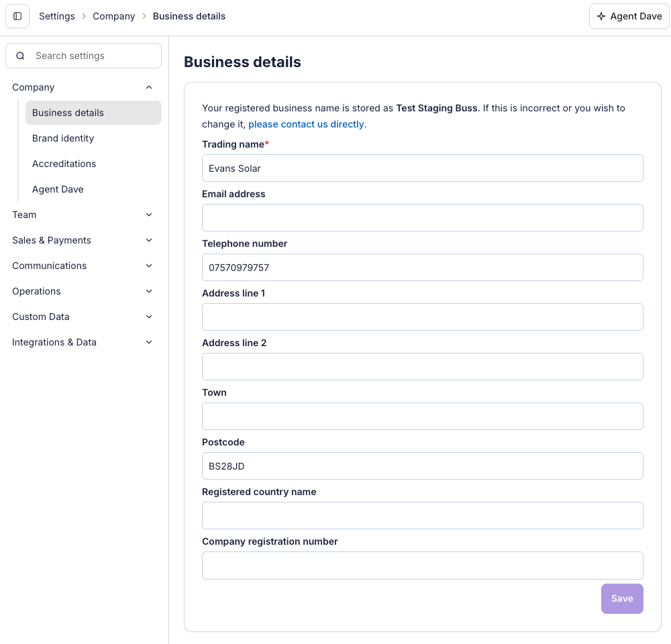The width and height of the screenshot is (671, 644).
Task: Expand the Team section
Action: (83, 215)
